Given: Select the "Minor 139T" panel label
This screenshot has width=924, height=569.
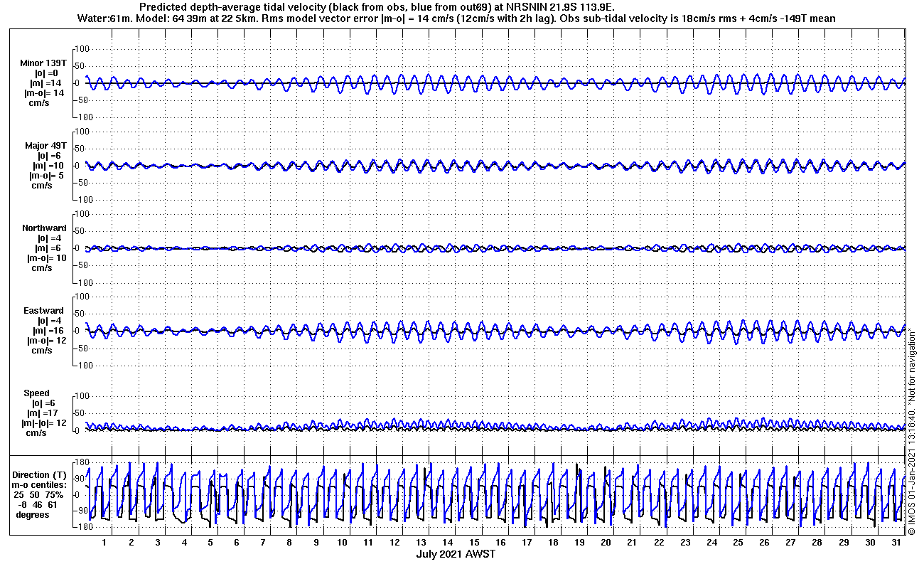Looking at the screenshot, I should coord(43,63).
